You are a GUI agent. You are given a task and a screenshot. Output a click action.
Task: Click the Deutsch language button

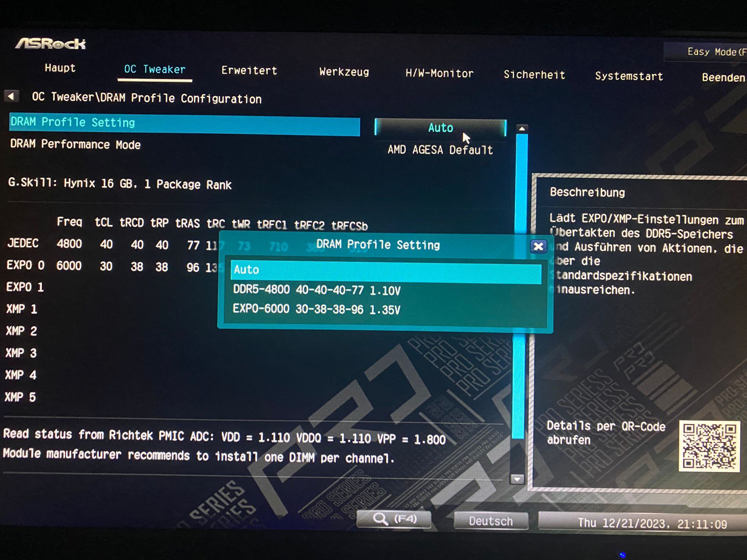point(491,521)
